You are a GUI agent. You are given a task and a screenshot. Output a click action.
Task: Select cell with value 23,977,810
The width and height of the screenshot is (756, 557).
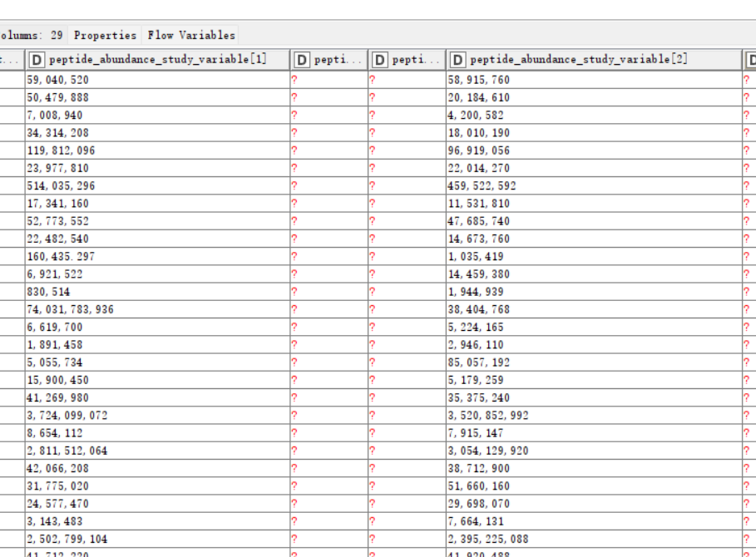(158, 168)
